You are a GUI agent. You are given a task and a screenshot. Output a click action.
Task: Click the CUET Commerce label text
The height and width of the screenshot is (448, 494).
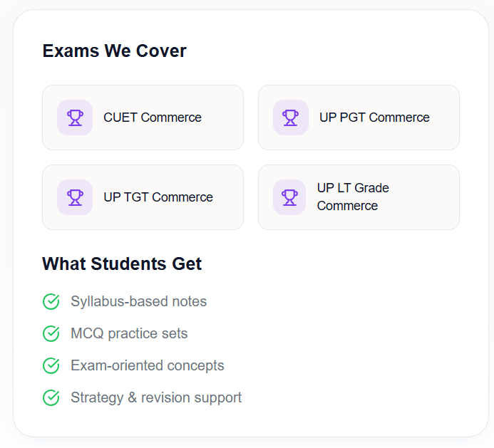(153, 118)
